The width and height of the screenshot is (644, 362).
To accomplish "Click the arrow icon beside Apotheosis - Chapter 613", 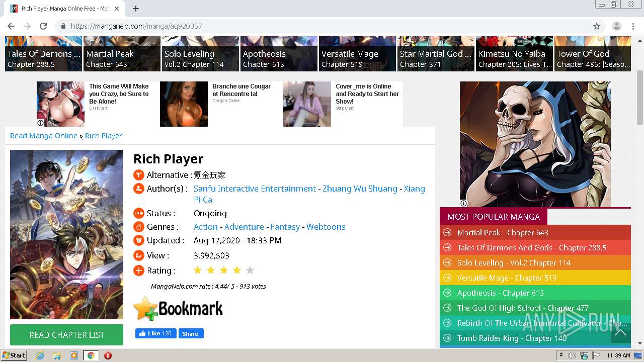I will click(447, 293).
